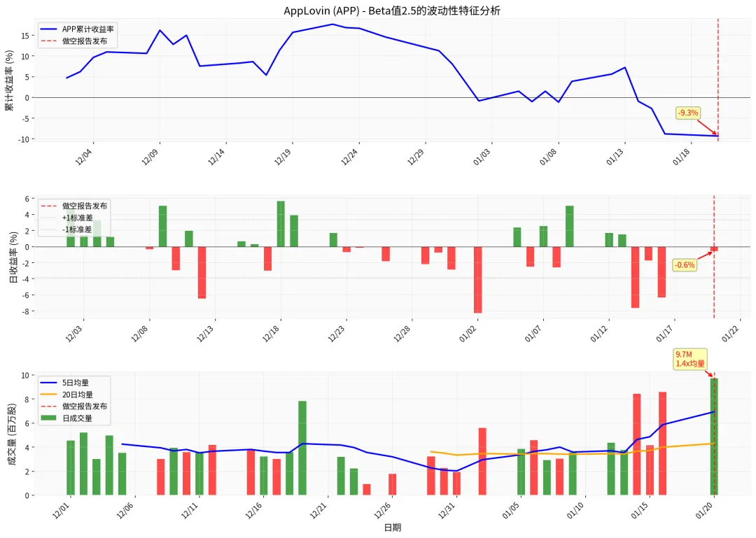
Task: Select the +1标准差 legend entry
Action: point(66,218)
